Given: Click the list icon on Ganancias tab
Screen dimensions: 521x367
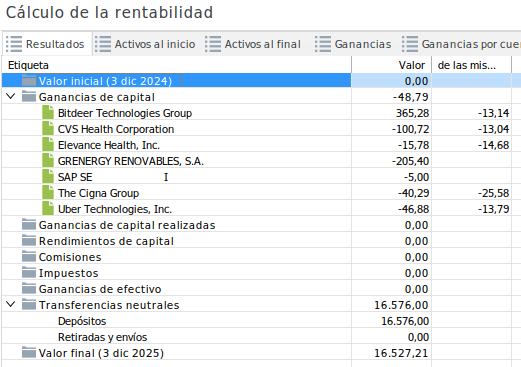Looking at the screenshot, I should tap(323, 44).
